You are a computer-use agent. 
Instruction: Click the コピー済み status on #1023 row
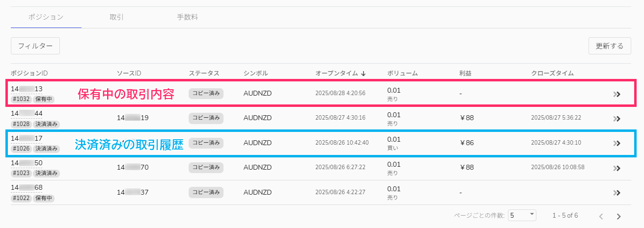(206, 167)
